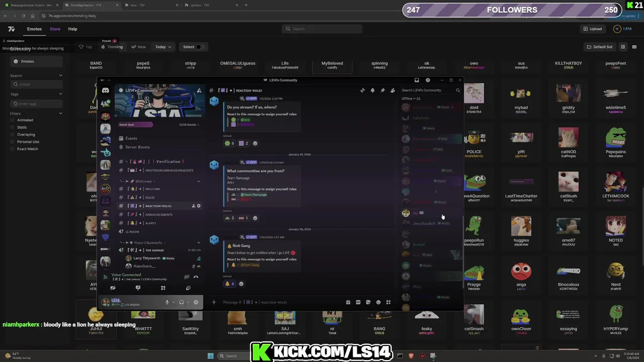Open reaction-roles channel settings gear
This screenshot has width=644, height=362.
199,206
